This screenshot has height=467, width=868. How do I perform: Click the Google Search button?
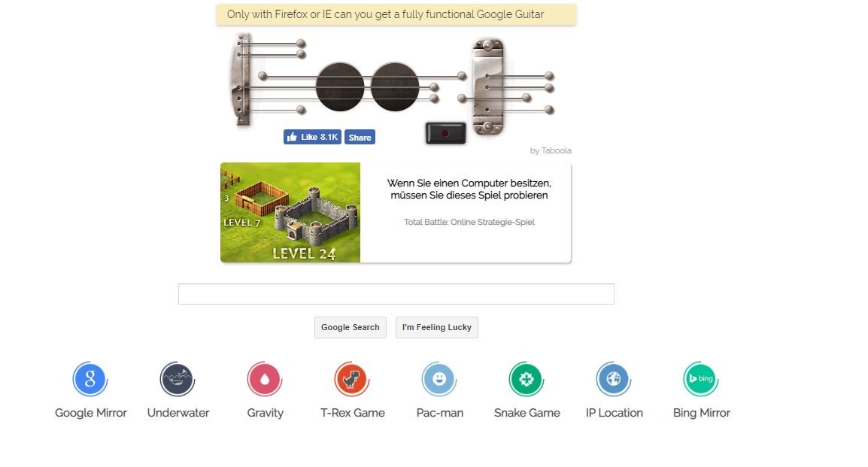click(x=351, y=327)
